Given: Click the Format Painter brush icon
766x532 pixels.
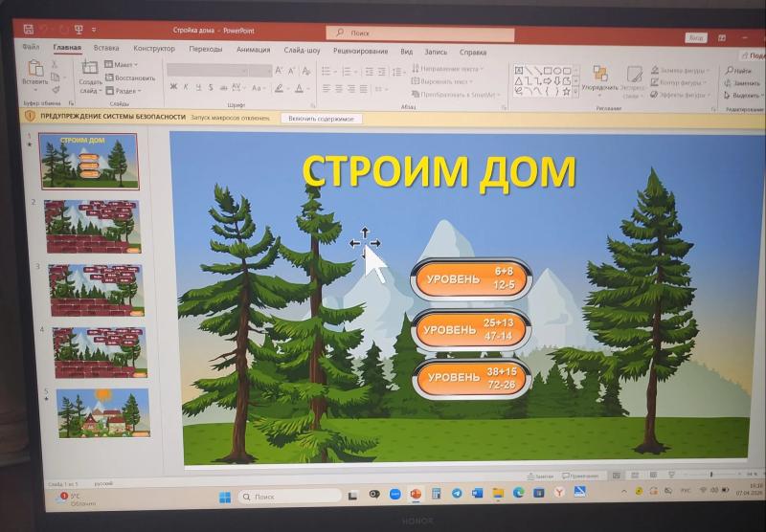Looking at the screenshot, I should point(56,89).
